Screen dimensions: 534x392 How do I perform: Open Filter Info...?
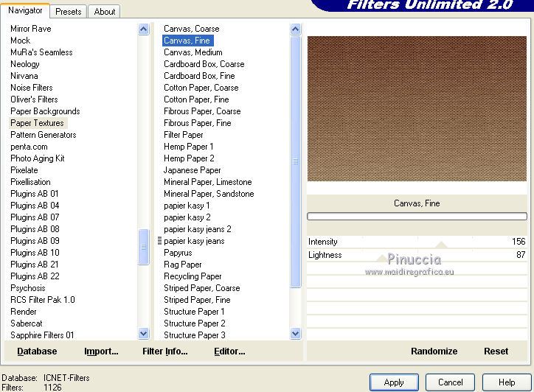(x=164, y=351)
